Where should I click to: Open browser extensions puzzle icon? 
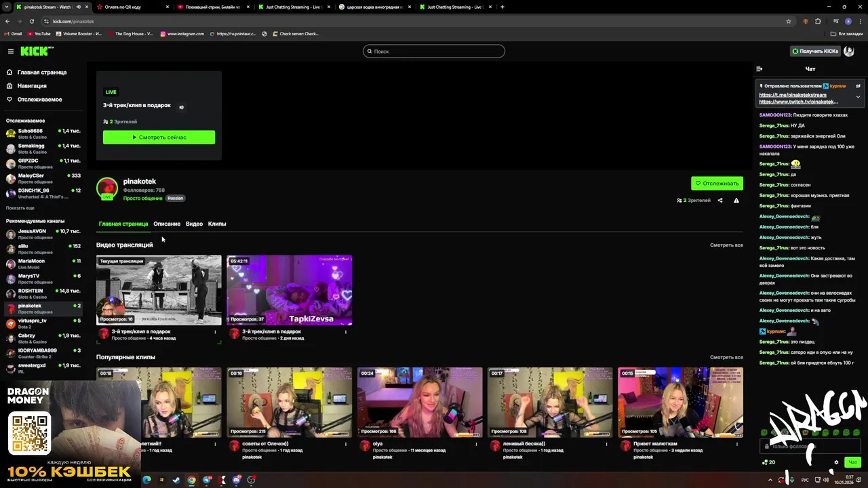pos(818,21)
